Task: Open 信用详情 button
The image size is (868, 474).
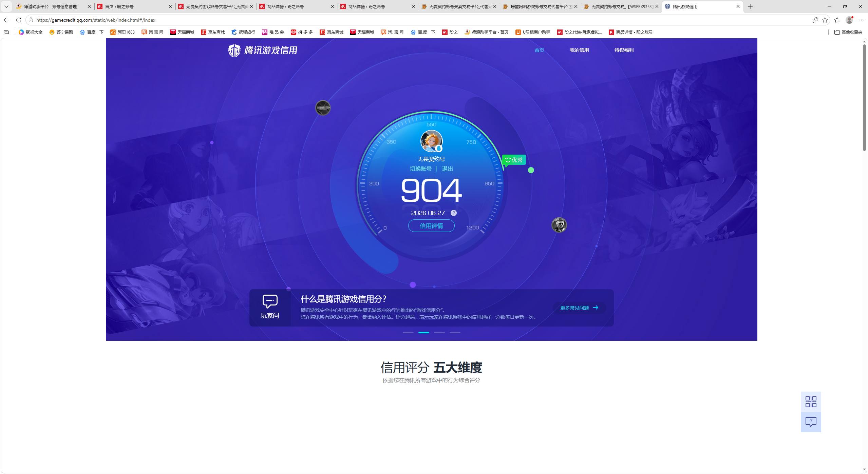Action: 431,226
